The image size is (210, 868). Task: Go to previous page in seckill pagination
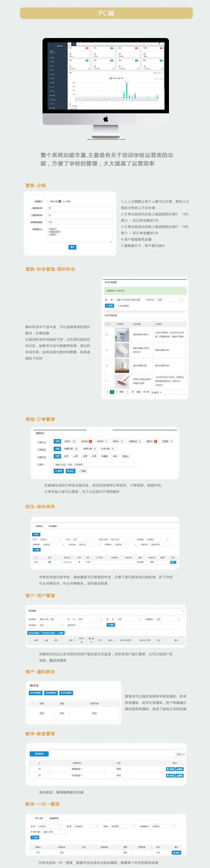point(107,392)
